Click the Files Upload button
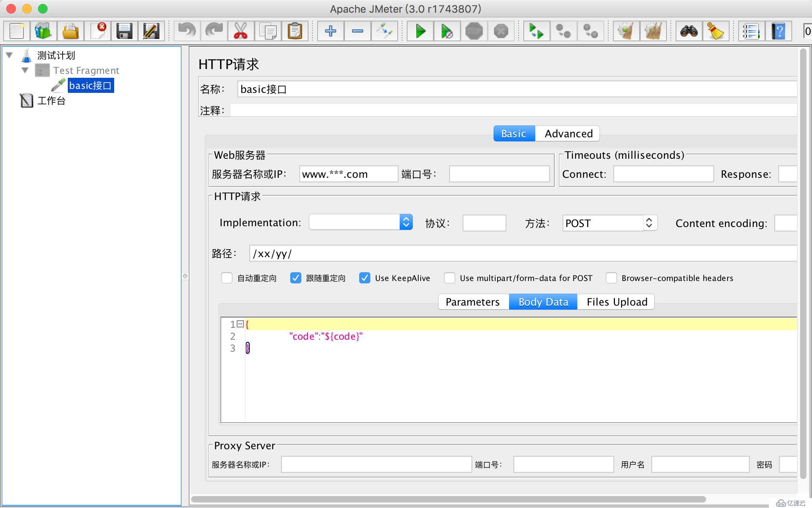Image resolution: width=812 pixels, height=508 pixels. tap(617, 301)
